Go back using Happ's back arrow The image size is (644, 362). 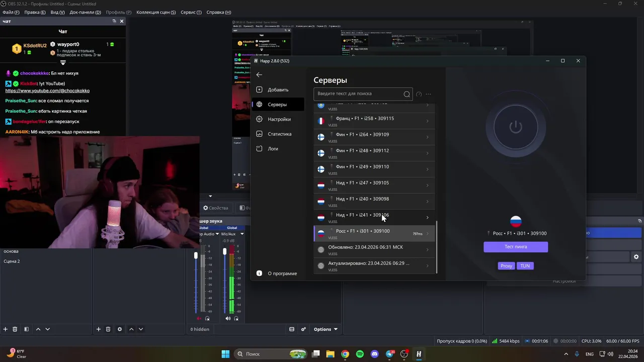[259, 75]
